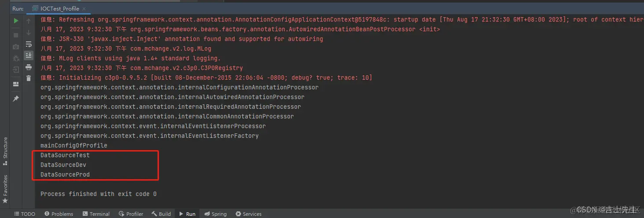Toggle Scroll to End of console
Screen dimensions: 644x218
[x=29, y=55]
